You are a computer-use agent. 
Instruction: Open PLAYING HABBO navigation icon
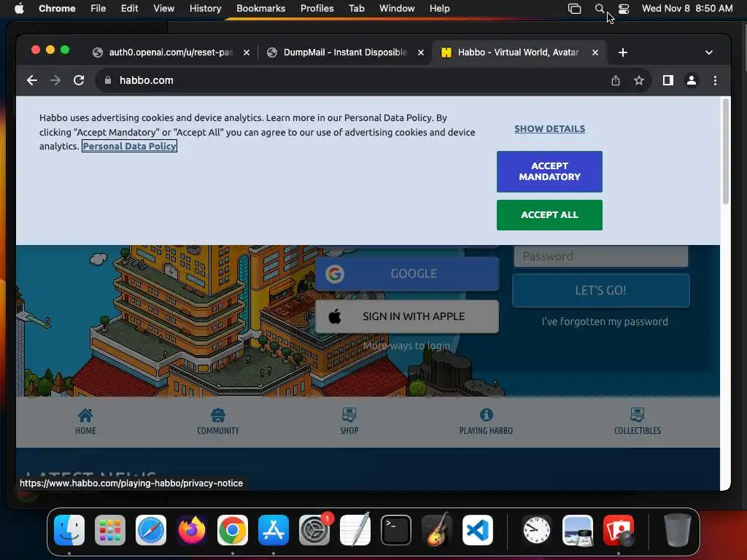click(486, 421)
